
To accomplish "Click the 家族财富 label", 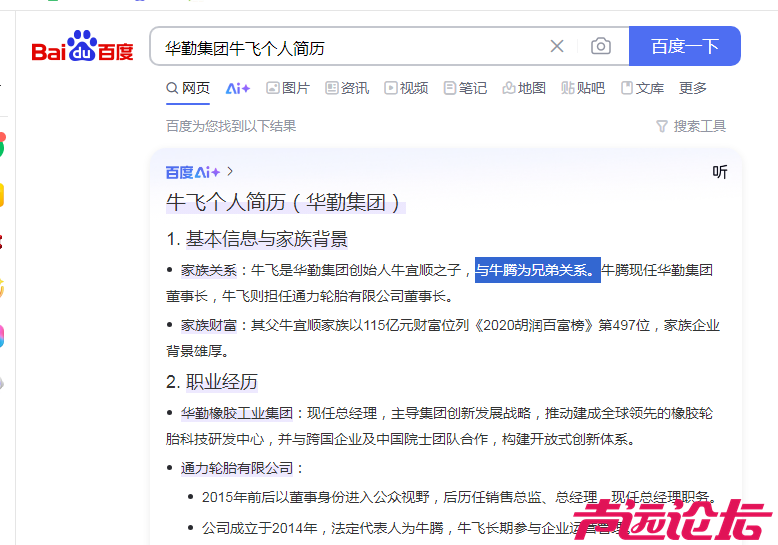I will (209, 326).
